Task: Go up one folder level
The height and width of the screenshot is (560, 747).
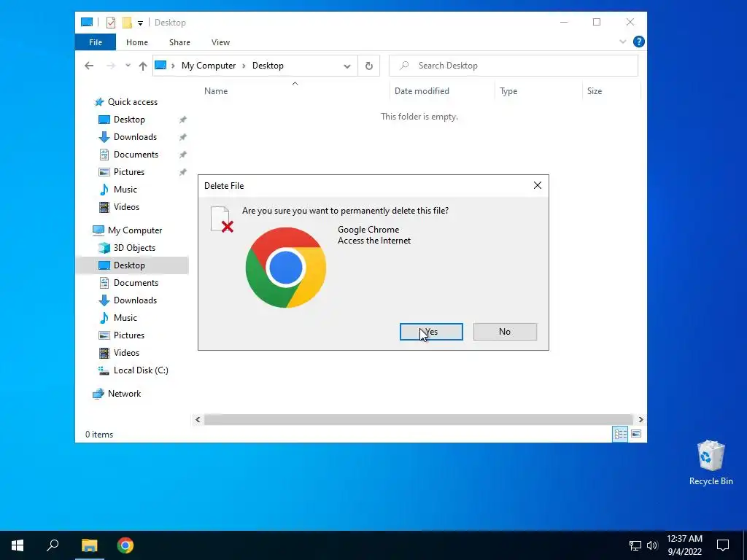Action: (x=142, y=66)
